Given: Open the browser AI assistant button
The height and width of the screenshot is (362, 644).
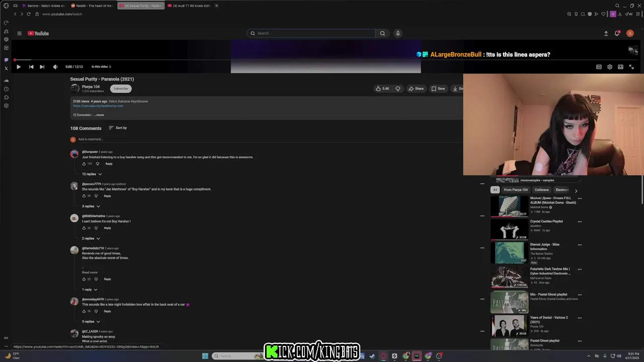Looking at the screenshot, I should tap(629, 14).
